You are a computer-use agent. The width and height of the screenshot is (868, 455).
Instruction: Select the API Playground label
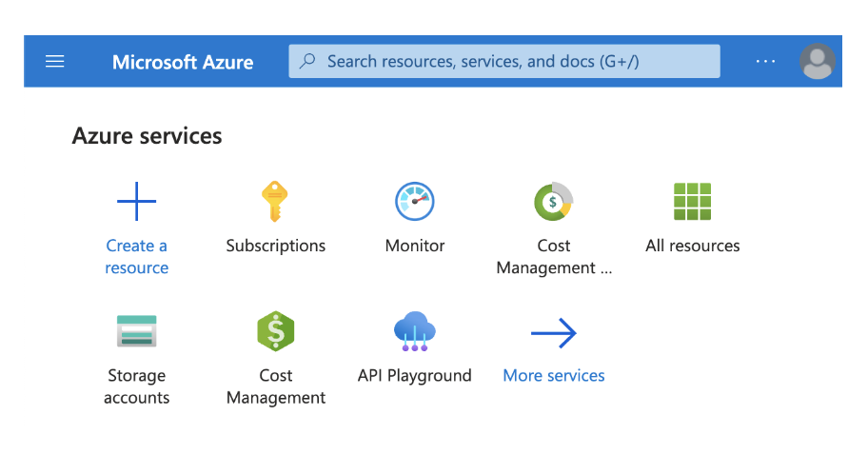pyautogui.click(x=415, y=376)
